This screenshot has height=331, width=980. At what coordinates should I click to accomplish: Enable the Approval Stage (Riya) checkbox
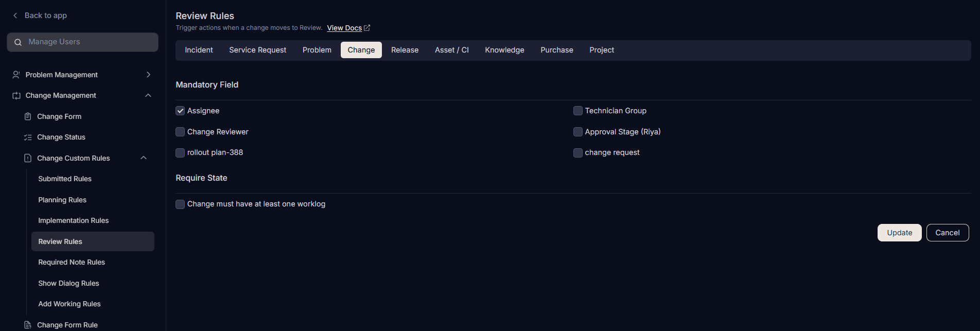click(578, 132)
